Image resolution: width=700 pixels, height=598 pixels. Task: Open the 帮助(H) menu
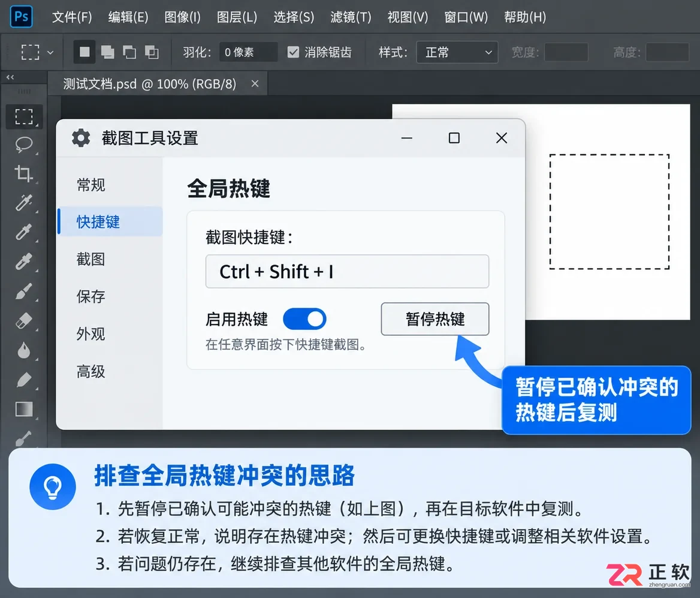(524, 17)
